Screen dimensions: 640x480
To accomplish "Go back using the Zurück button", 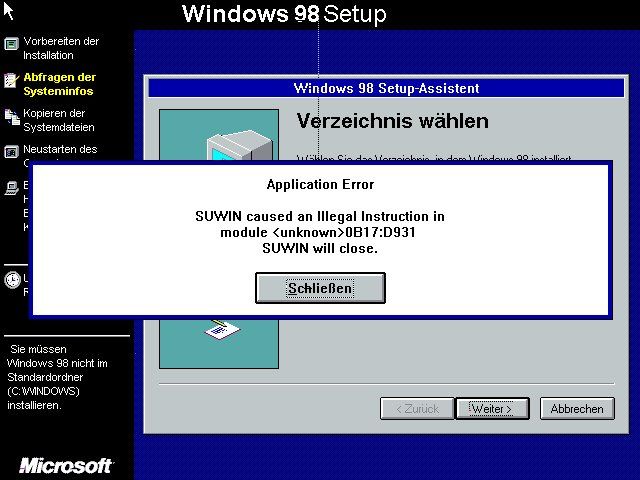I will click(416, 409).
